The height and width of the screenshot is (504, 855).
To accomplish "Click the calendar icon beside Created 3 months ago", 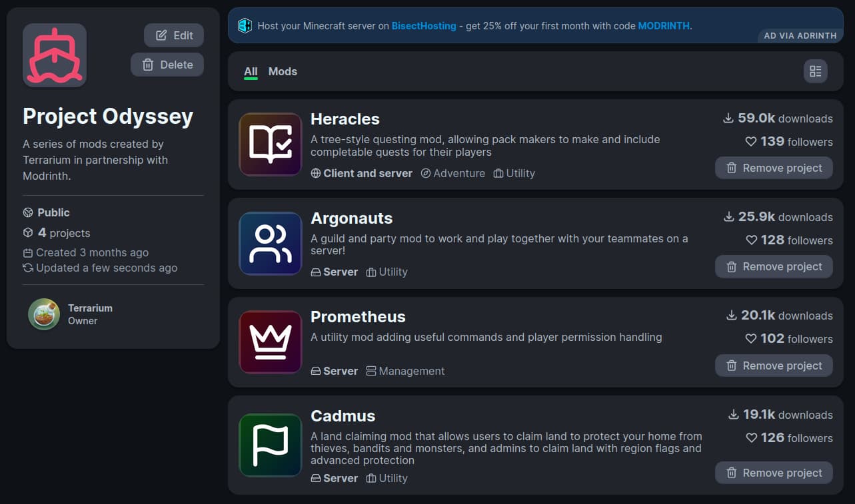I will (x=27, y=252).
